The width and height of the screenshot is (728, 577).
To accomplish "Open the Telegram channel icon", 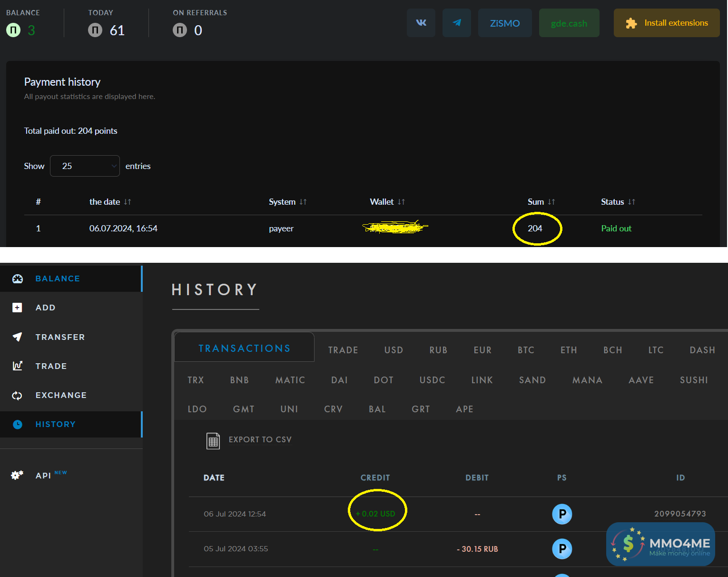I will [x=457, y=23].
